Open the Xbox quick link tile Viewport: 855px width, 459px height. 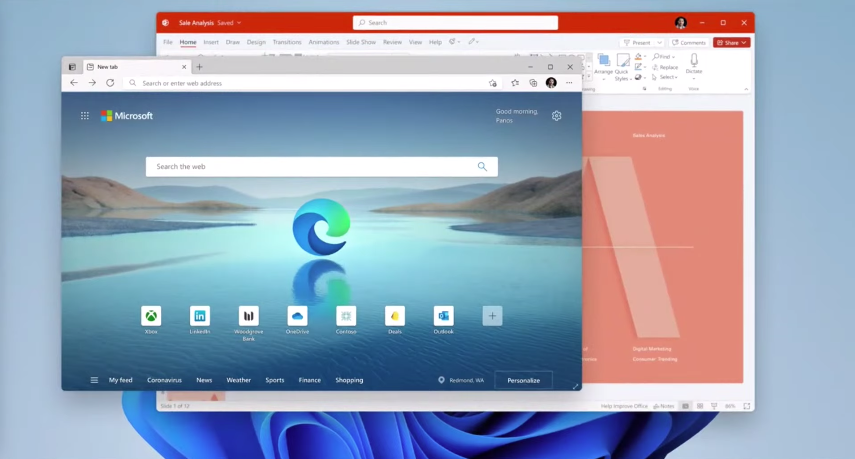[x=151, y=316]
